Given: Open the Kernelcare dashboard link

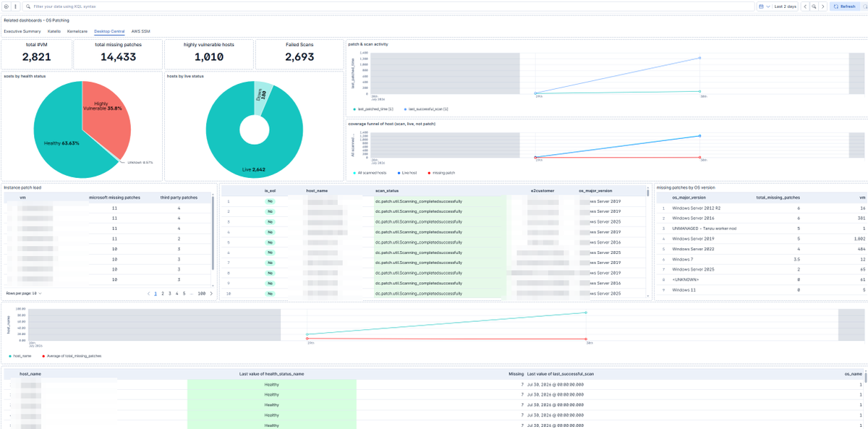Looking at the screenshot, I should 78,31.
